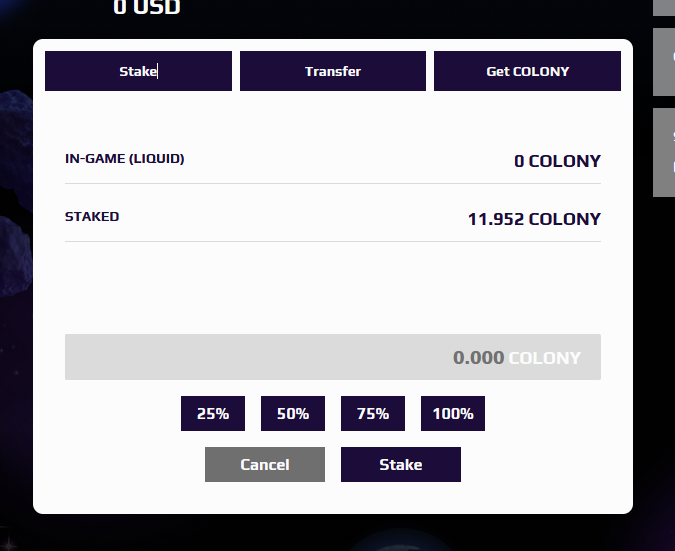The width and height of the screenshot is (675, 551).
Task: Open the Transfer tab
Action: pos(333,71)
